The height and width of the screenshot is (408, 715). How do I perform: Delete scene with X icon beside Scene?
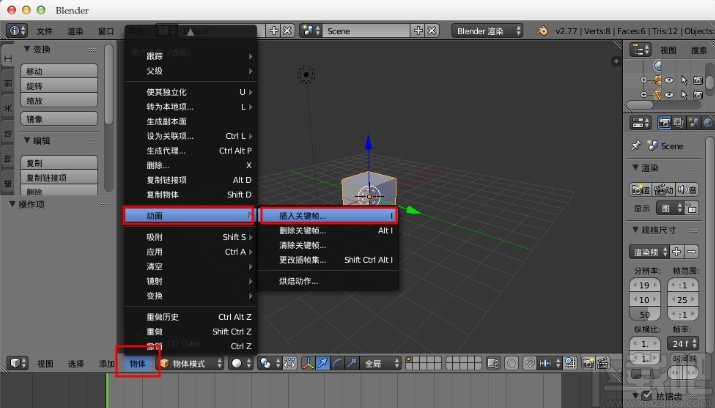432,31
